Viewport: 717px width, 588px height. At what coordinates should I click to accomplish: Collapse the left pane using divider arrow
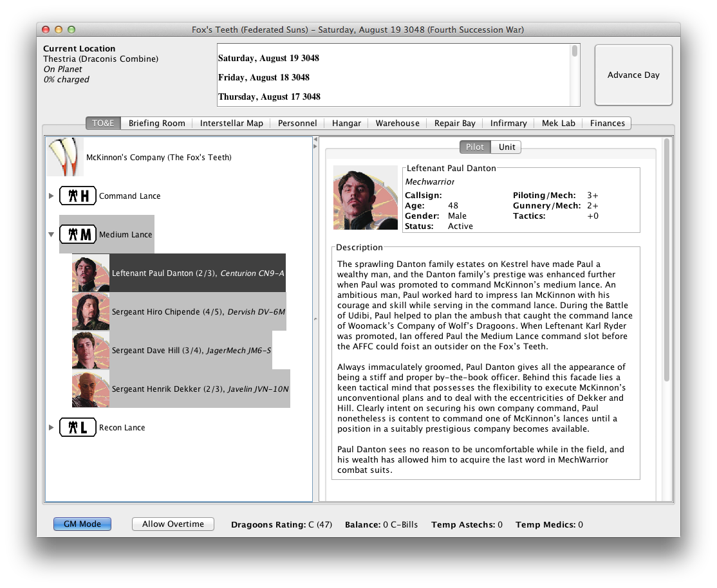(x=315, y=139)
